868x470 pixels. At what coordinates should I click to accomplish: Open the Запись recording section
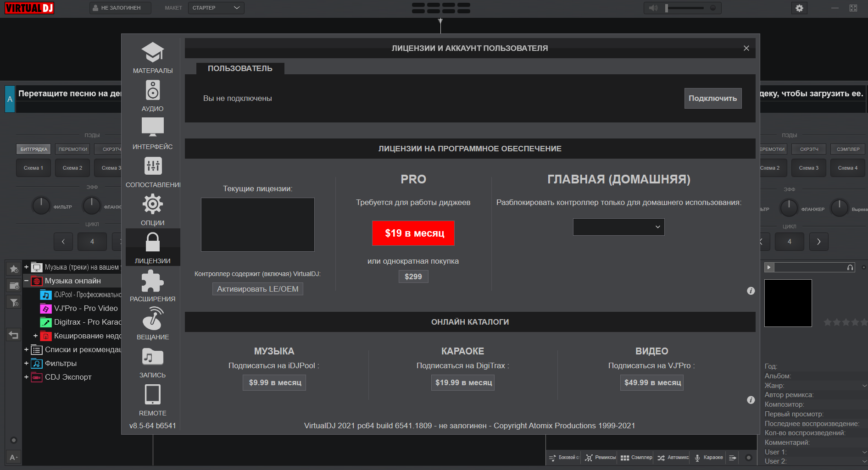point(153,362)
